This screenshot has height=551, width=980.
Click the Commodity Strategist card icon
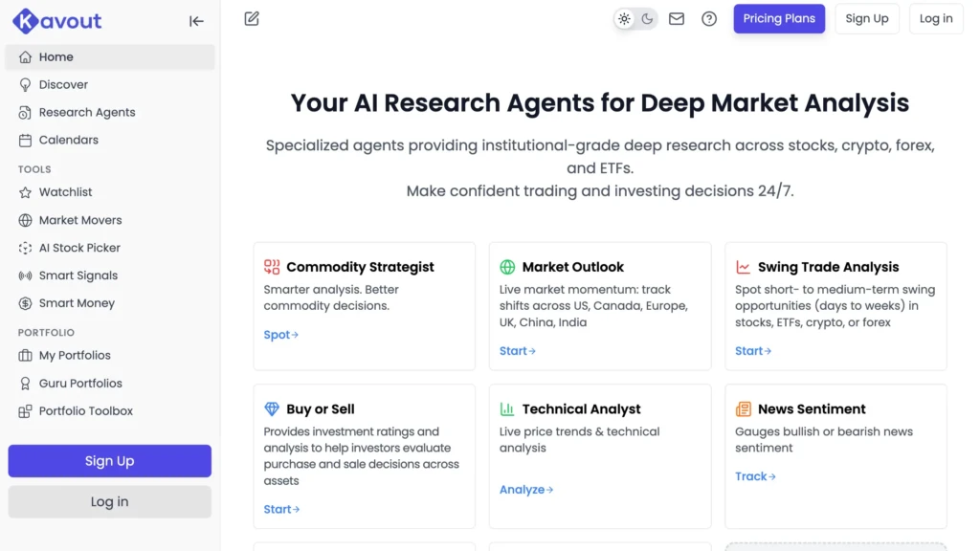point(272,267)
